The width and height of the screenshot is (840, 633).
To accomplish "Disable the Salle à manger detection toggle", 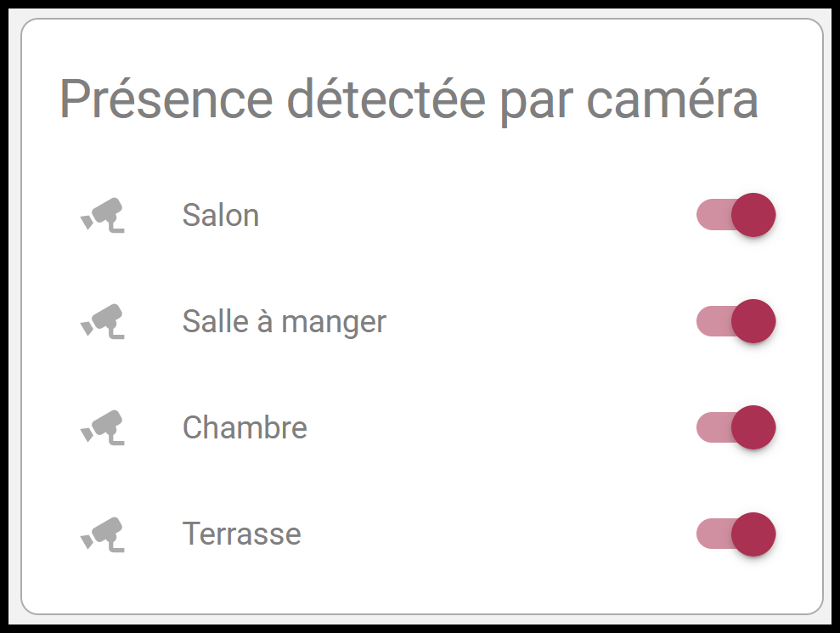I will tap(736, 321).
